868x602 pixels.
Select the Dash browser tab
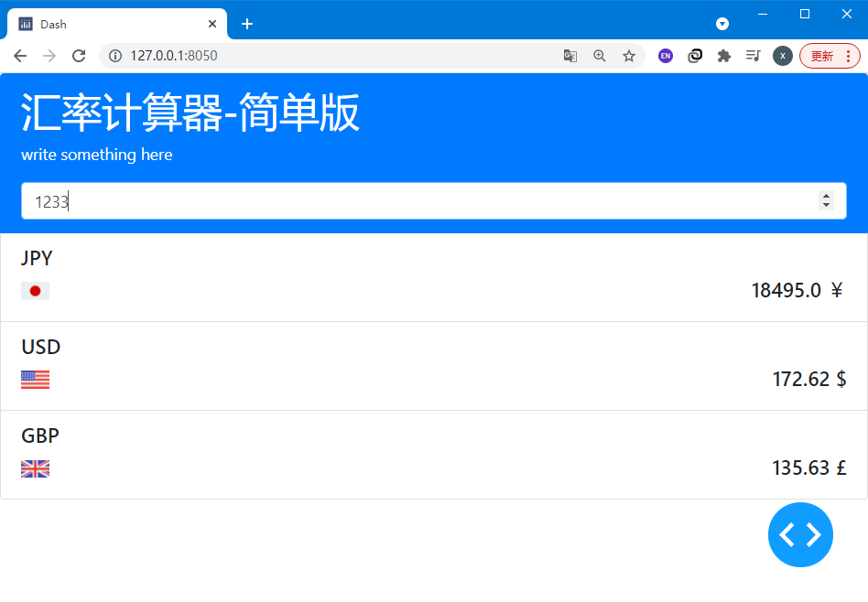pyautogui.click(x=117, y=24)
